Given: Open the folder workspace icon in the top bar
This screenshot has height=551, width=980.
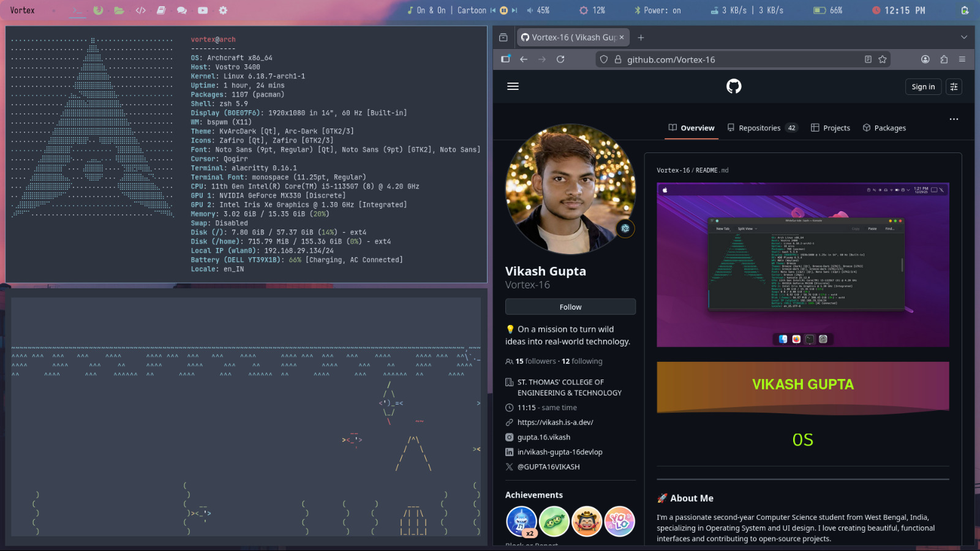Looking at the screenshot, I should [x=119, y=10].
